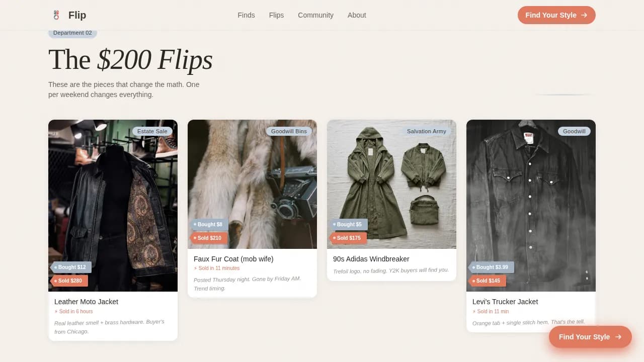Click the Orange tab description text
Viewport: 644px width, 362px height.
[x=528, y=323]
